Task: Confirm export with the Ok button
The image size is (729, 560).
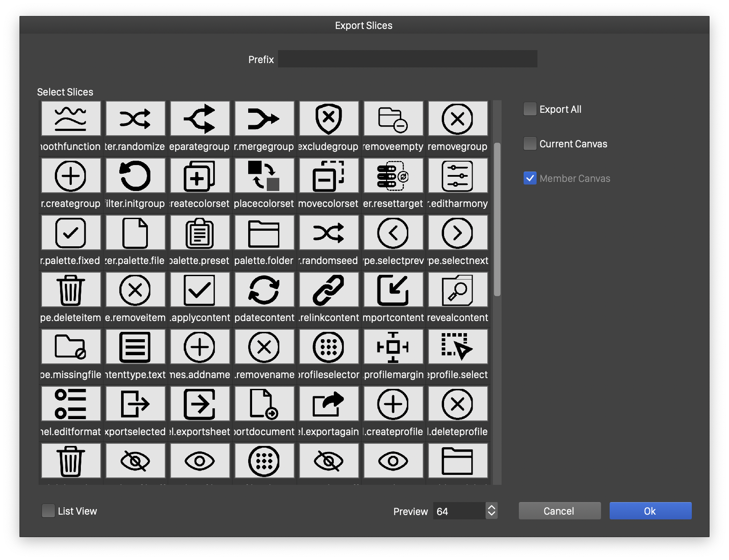Action: point(650,511)
